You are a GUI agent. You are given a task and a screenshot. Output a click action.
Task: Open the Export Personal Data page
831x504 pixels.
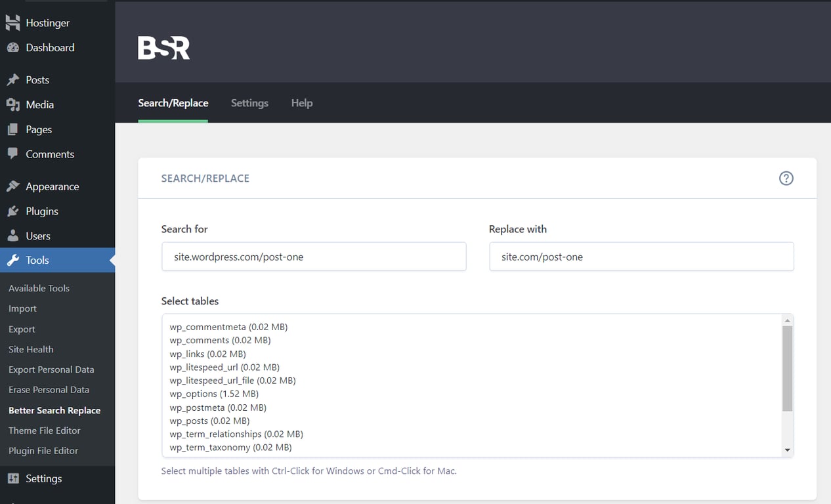[51, 369]
